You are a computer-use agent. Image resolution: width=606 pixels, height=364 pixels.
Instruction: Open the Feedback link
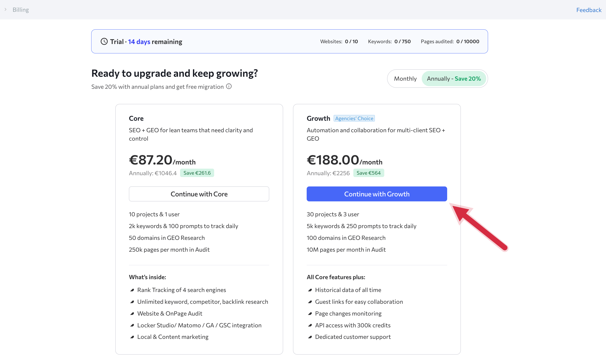tap(589, 10)
